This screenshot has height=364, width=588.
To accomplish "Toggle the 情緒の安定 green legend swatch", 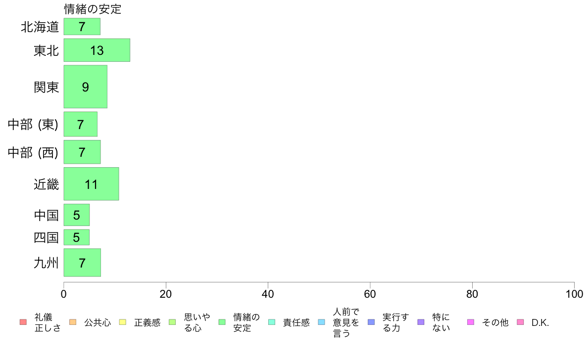I will click(x=222, y=322).
